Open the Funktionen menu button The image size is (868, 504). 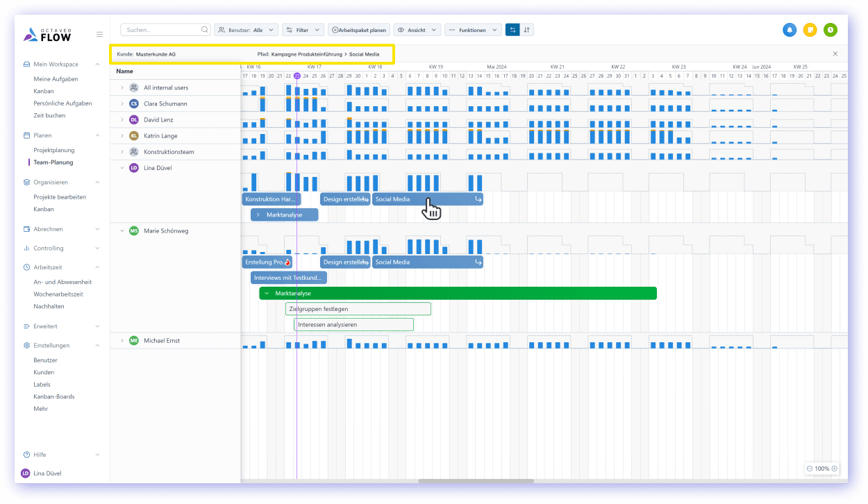click(x=473, y=30)
